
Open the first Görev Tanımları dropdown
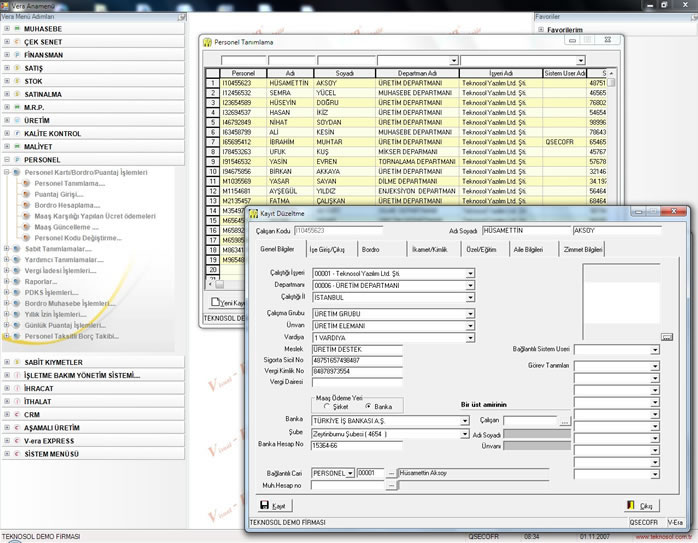[655, 366]
